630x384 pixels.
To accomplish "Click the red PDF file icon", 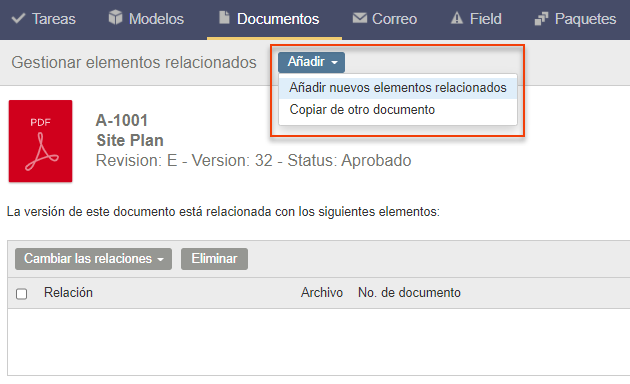I will click(41, 141).
